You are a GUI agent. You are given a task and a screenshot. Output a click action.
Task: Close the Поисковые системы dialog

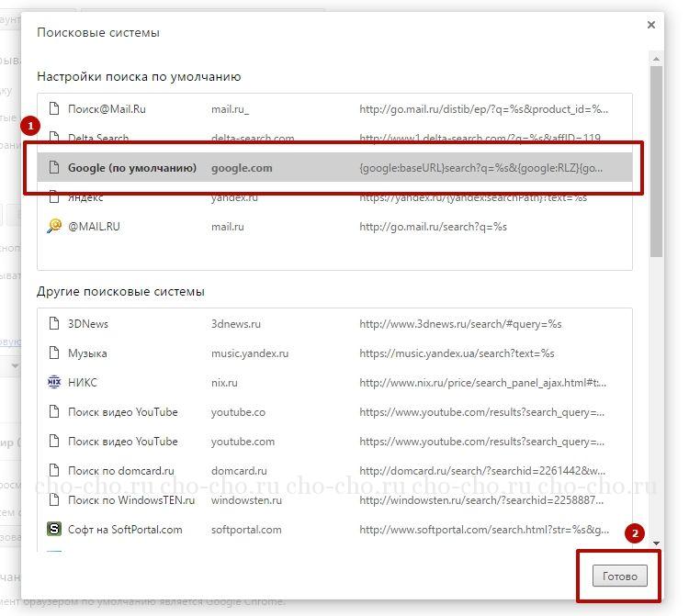(x=651, y=25)
